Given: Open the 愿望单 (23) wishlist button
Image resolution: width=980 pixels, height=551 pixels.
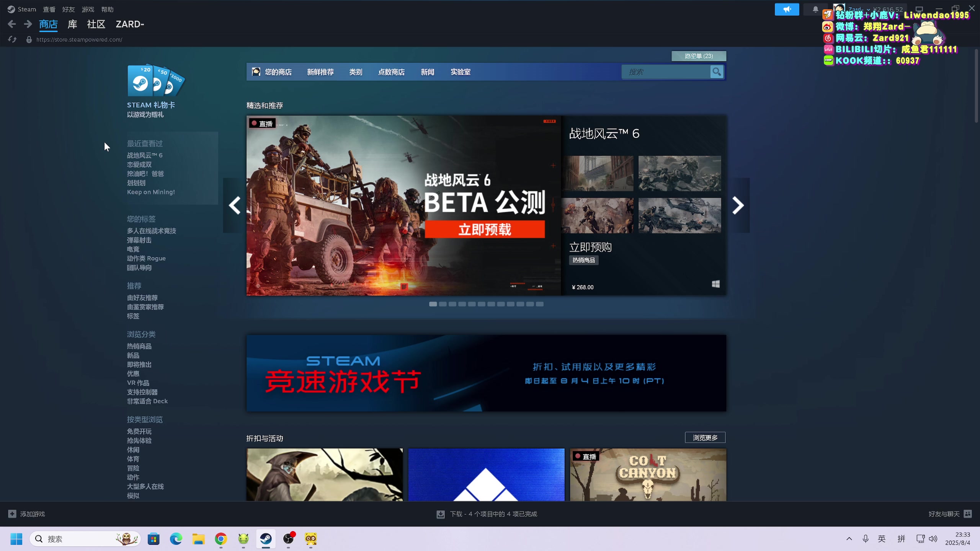Looking at the screenshot, I should (x=699, y=56).
